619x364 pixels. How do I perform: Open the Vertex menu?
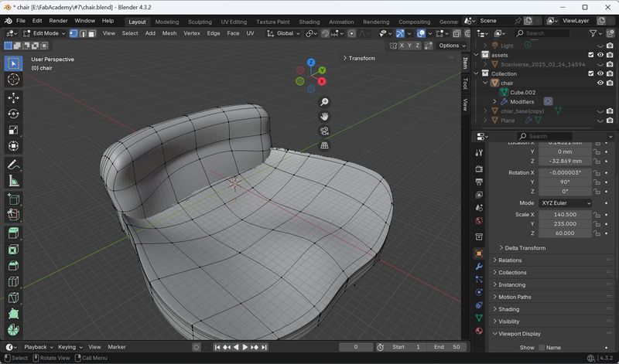tap(192, 33)
